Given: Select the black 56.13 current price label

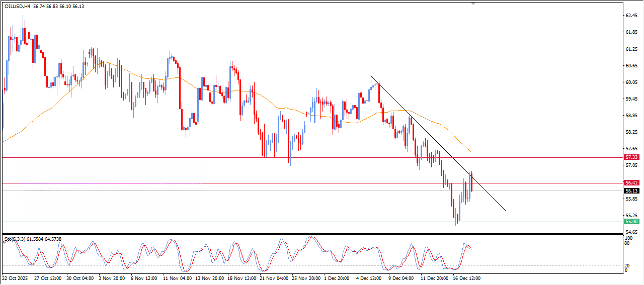Looking at the screenshot, I should coord(631,191).
